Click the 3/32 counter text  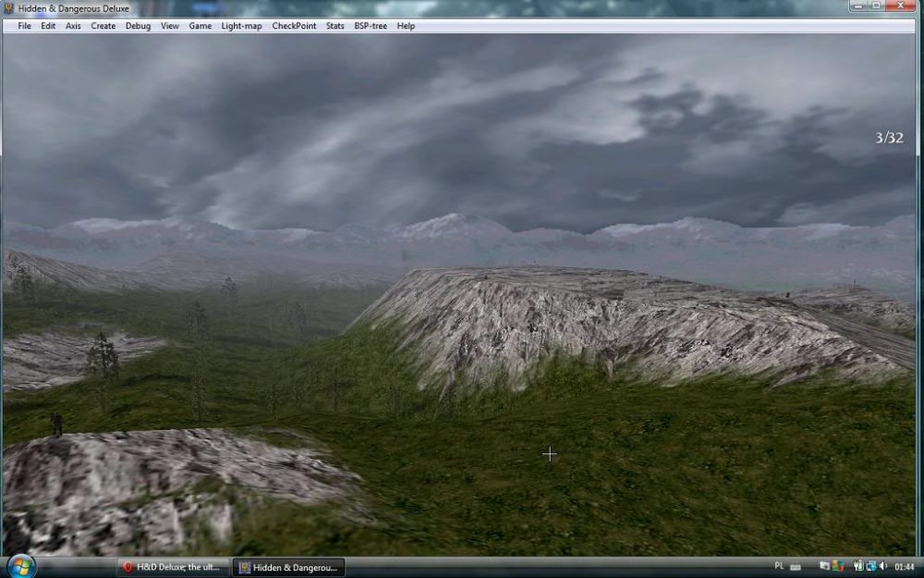click(x=889, y=138)
